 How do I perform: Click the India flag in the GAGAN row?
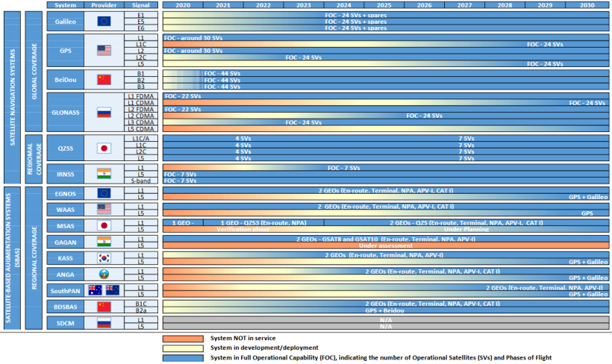click(104, 242)
